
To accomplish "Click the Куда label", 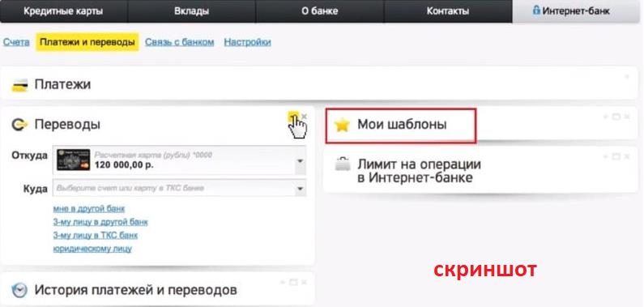I will click(36, 190).
